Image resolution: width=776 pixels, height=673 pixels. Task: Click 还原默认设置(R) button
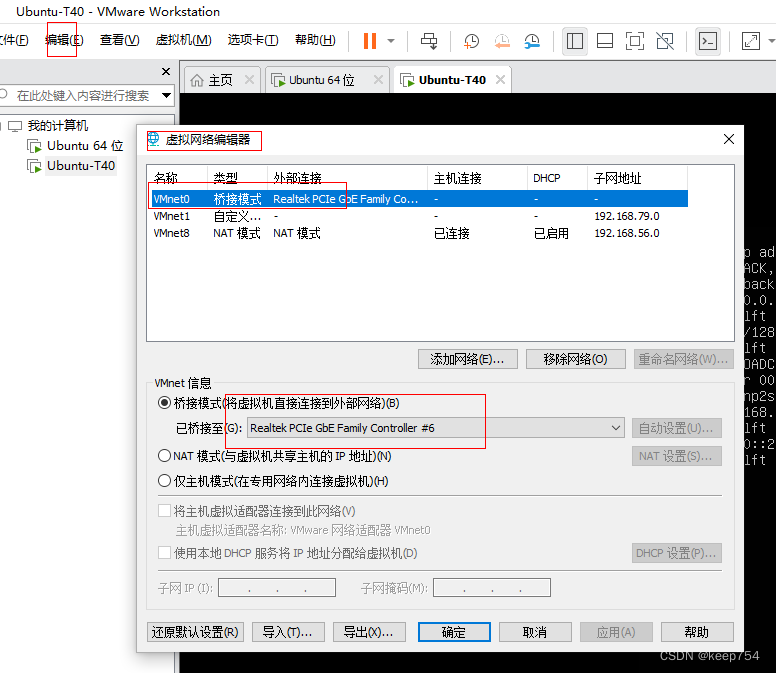(x=195, y=632)
